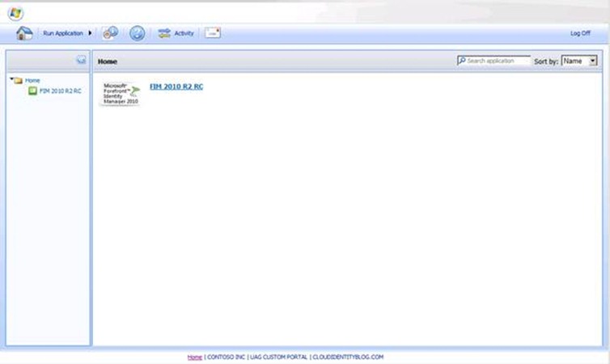Open the Activity toolbar item
Screen dimensions: 610x364
[184, 33]
